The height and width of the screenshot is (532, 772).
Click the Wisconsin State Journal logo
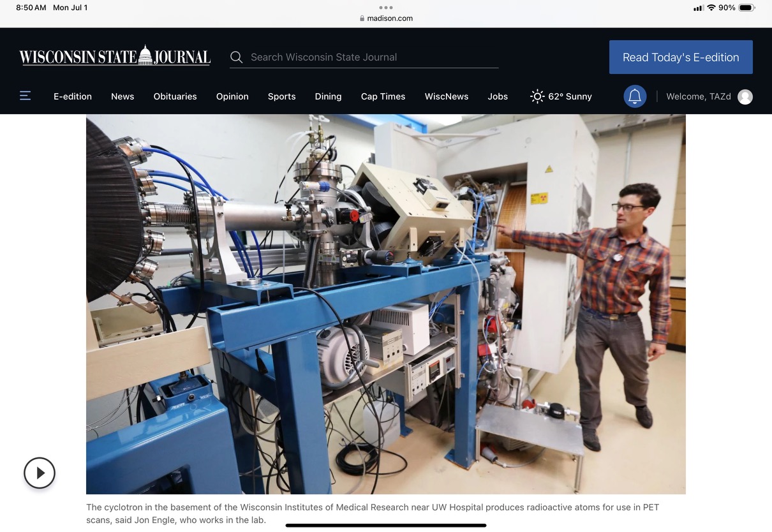pos(115,57)
